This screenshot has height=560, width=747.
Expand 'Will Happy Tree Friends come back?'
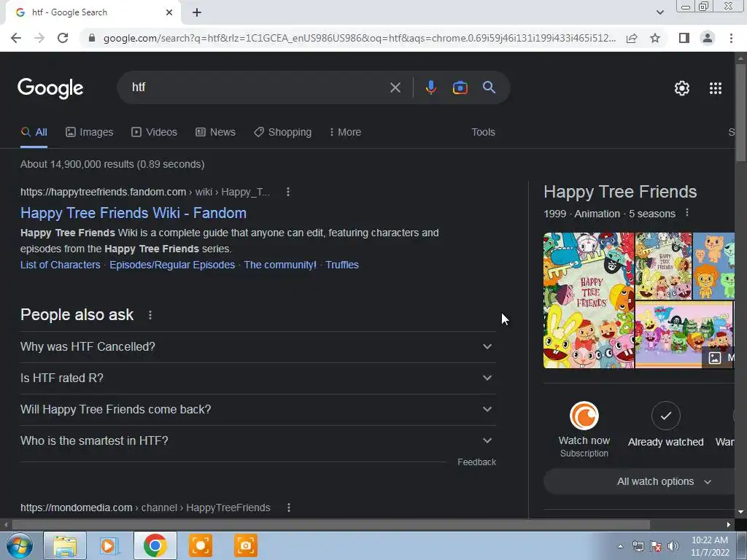(x=258, y=410)
